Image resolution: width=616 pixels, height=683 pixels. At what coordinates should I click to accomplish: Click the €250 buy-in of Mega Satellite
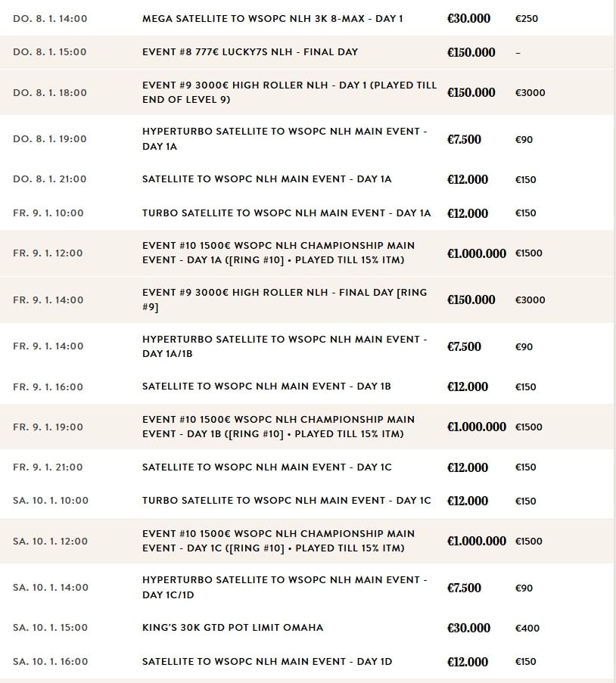tap(526, 18)
